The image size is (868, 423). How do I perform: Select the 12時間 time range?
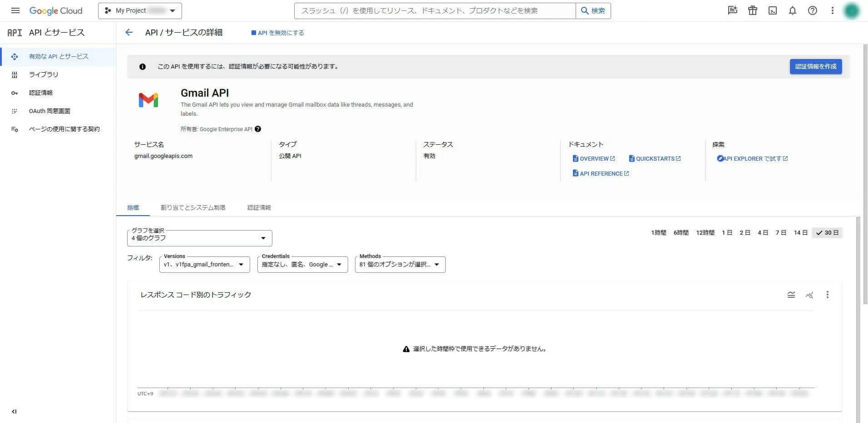[705, 233]
